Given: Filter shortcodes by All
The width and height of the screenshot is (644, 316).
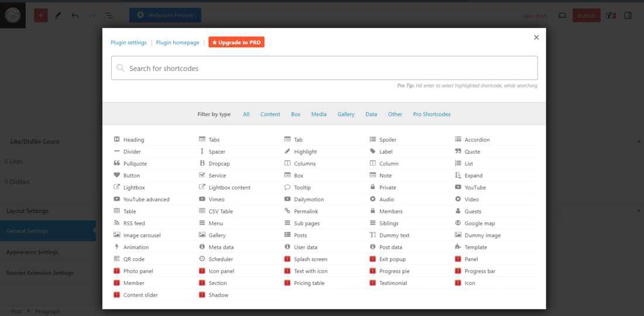Looking at the screenshot, I should 246,114.
